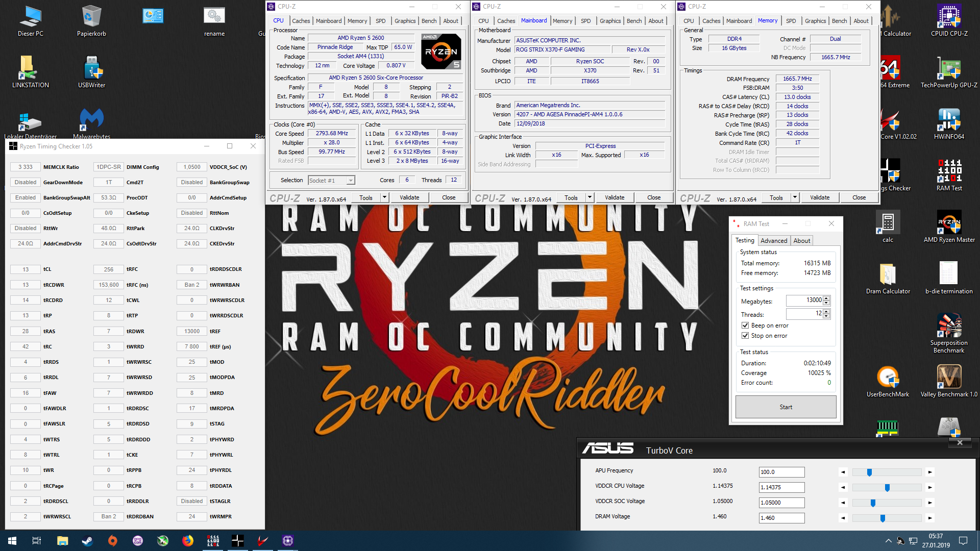The height and width of the screenshot is (551, 980).
Task: Switch to the SPD tab in CPU-Z
Action: tap(380, 21)
